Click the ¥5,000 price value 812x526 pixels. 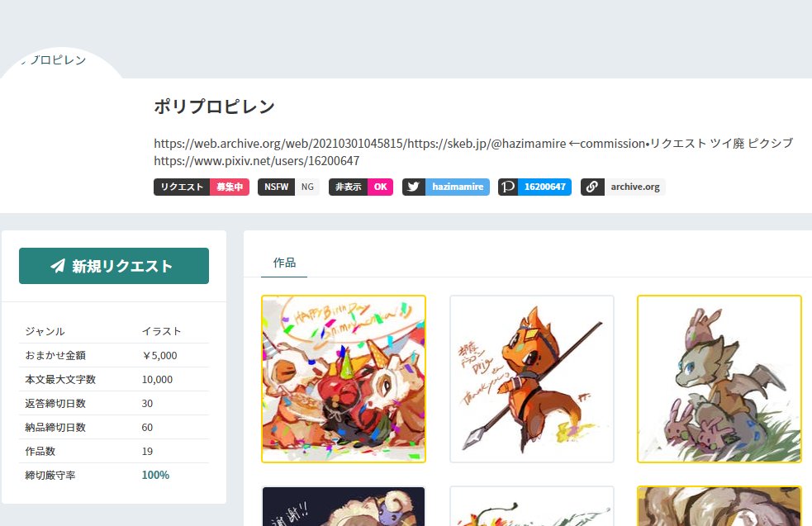click(x=159, y=356)
